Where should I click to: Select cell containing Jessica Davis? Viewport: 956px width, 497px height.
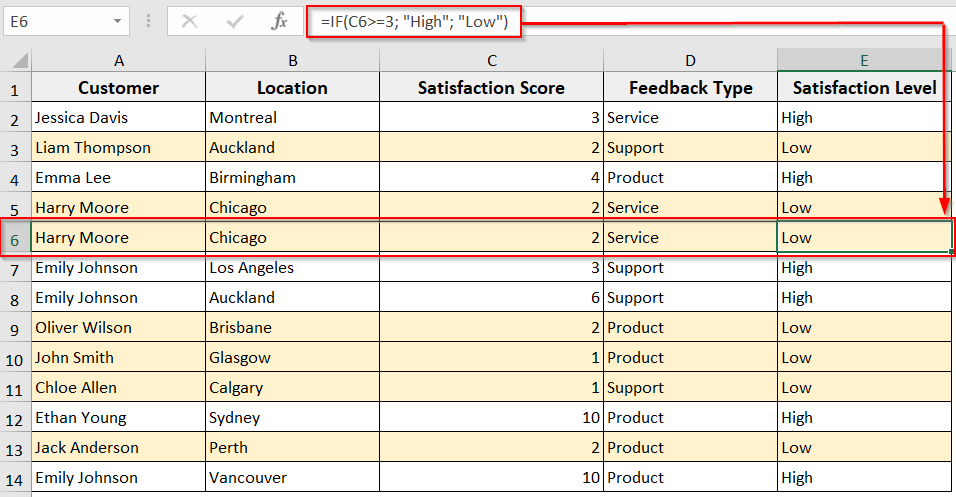coord(118,118)
